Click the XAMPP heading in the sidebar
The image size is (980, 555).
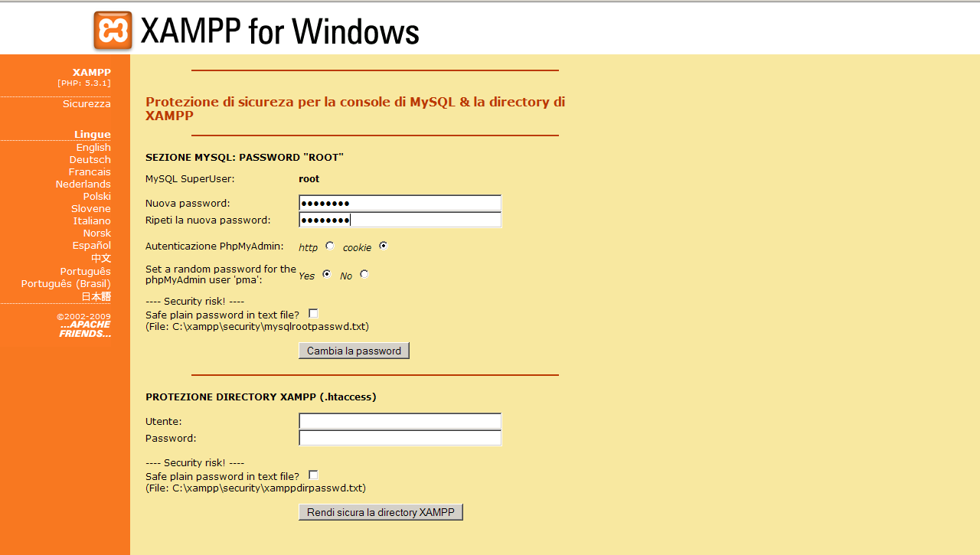click(92, 73)
